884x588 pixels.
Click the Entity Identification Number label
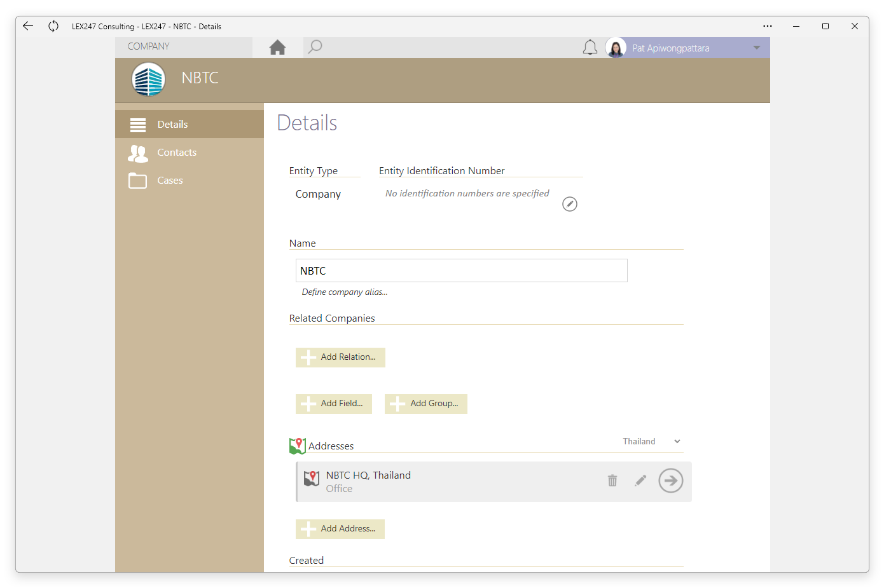tap(442, 170)
